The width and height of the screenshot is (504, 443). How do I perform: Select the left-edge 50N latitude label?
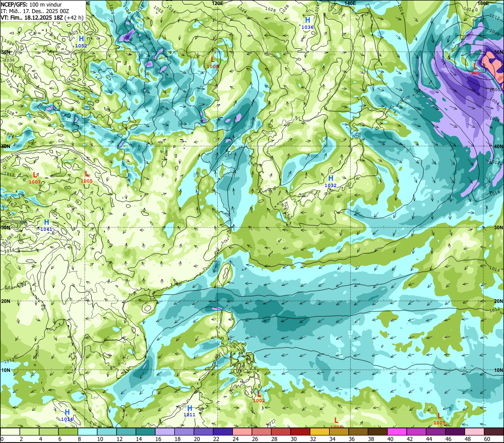pos(6,52)
